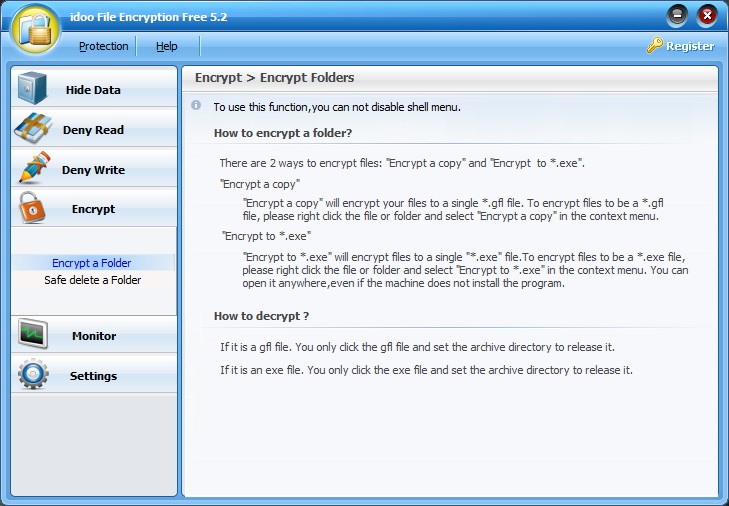729x506 pixels.
Task: Click the app logo padlock folder icon
Action: click(x=35, y=30)
